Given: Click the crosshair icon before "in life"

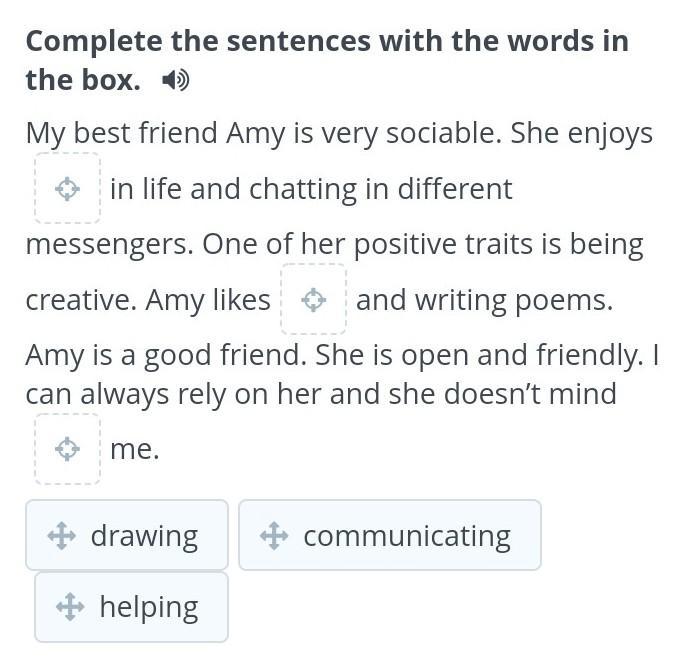Looking at the screenshot, I should pyautogui.click(x=67, y=189).
